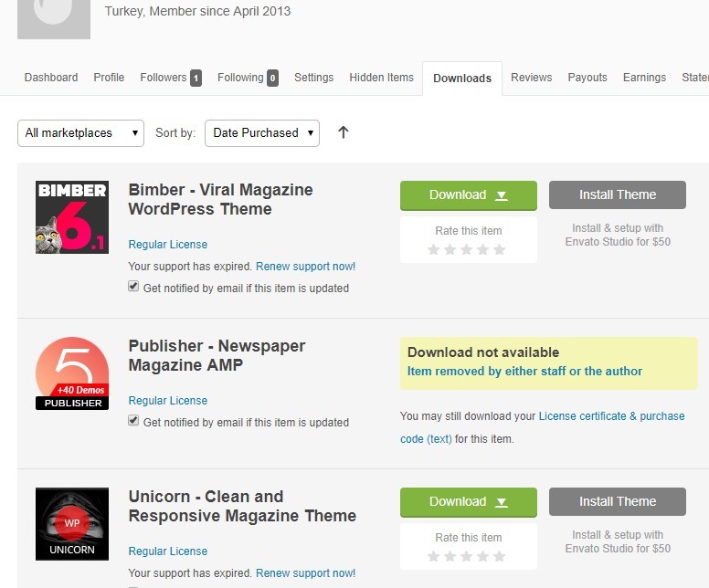The height and width of the screenshot is (588, 709).
Task: Open License certificate & purchase code link
Action: (x=611, y=416)
